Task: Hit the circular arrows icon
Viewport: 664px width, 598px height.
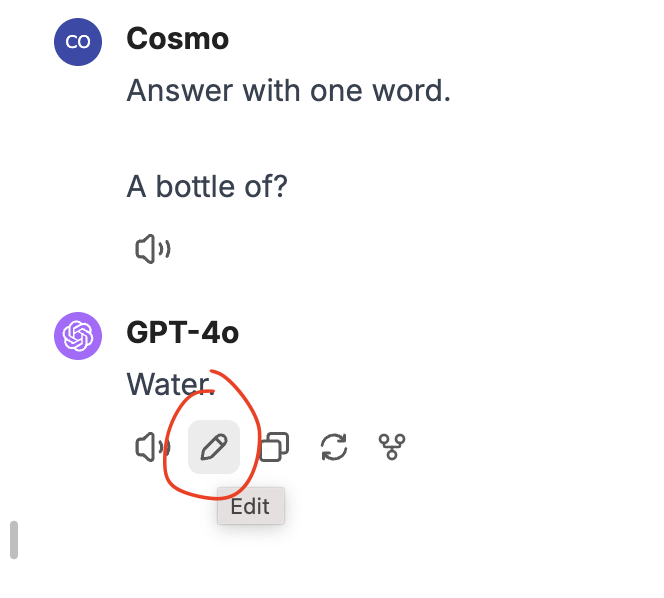Action: (x=334, y=447)
